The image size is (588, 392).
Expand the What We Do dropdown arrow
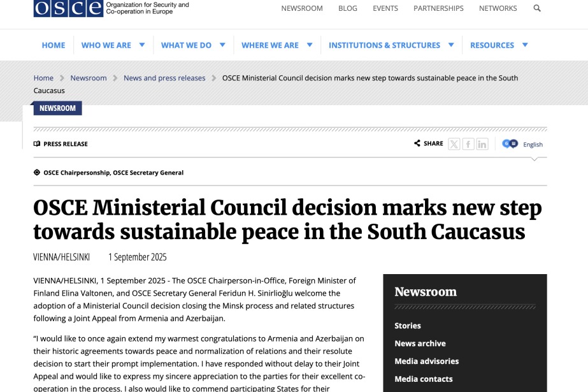(222, 45)
